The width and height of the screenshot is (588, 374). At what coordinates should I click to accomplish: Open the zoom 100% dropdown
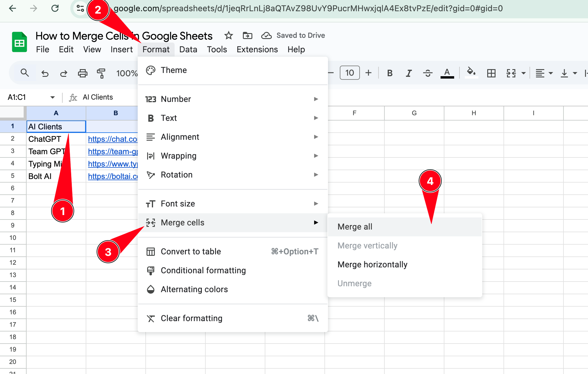tap(127, 73)
